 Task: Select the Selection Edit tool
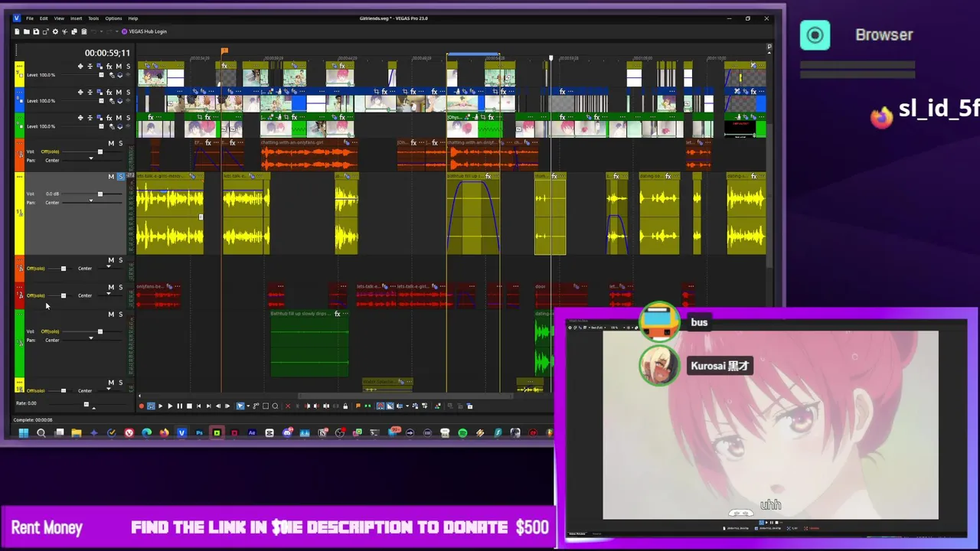point(266,406)
